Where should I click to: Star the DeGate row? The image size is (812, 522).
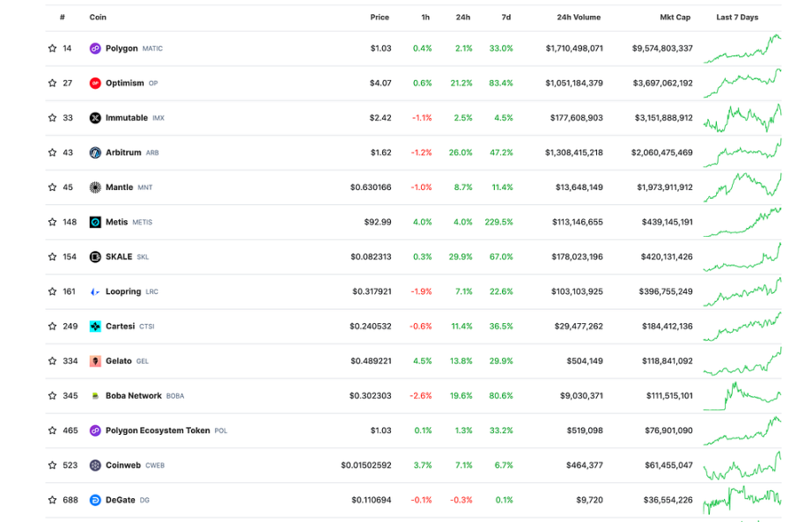52,499
